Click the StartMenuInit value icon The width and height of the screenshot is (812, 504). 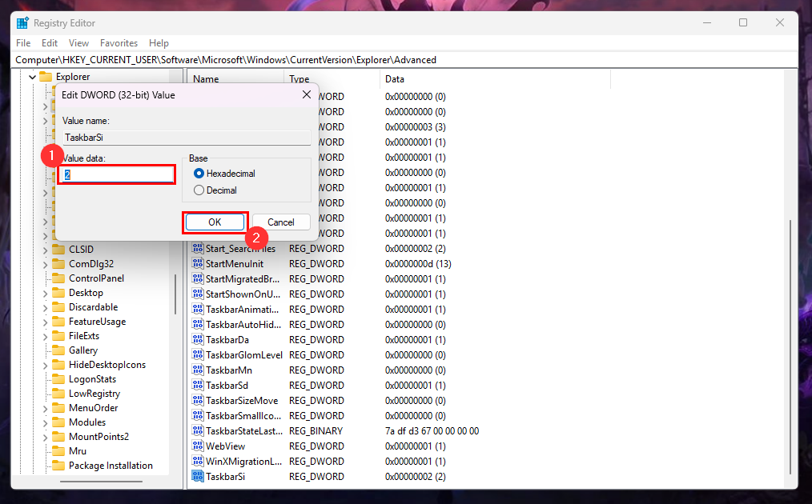198,263
